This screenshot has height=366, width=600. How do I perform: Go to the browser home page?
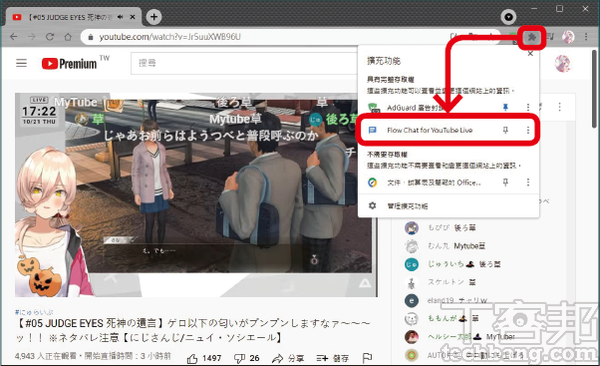pos(68,37)
